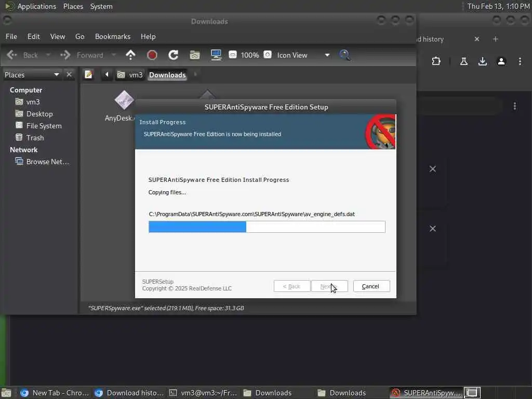Viewport: 532px width, 399px height.
Task: Click the Search magnifier icon
Action: [x=345, y=55]
